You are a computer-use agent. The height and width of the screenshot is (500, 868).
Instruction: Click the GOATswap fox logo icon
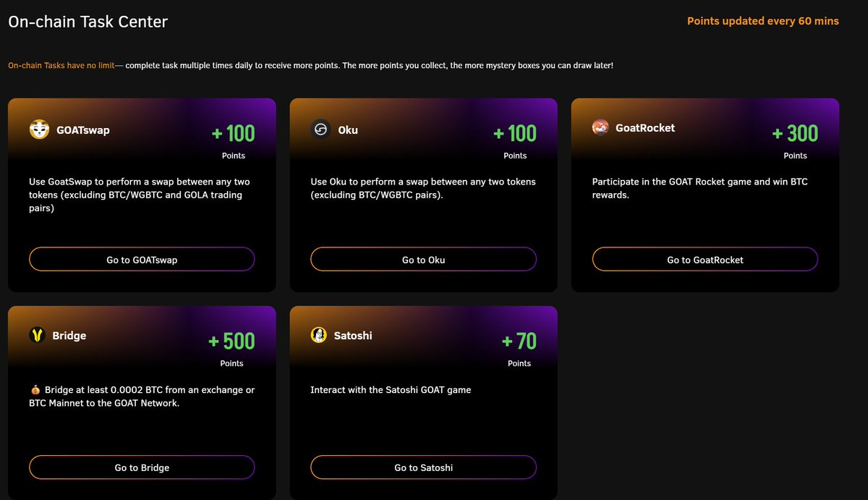(39, 130)
